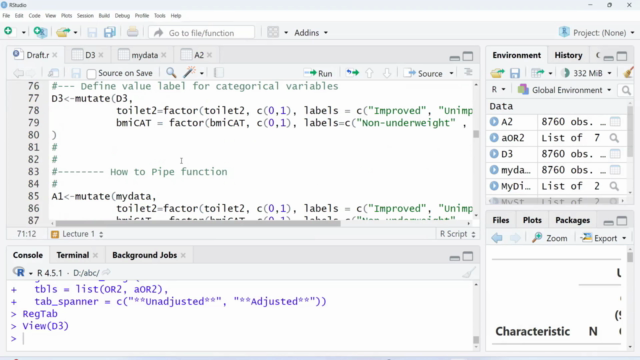
Task: Open D3 data table viewer icon
Action: 615,154
